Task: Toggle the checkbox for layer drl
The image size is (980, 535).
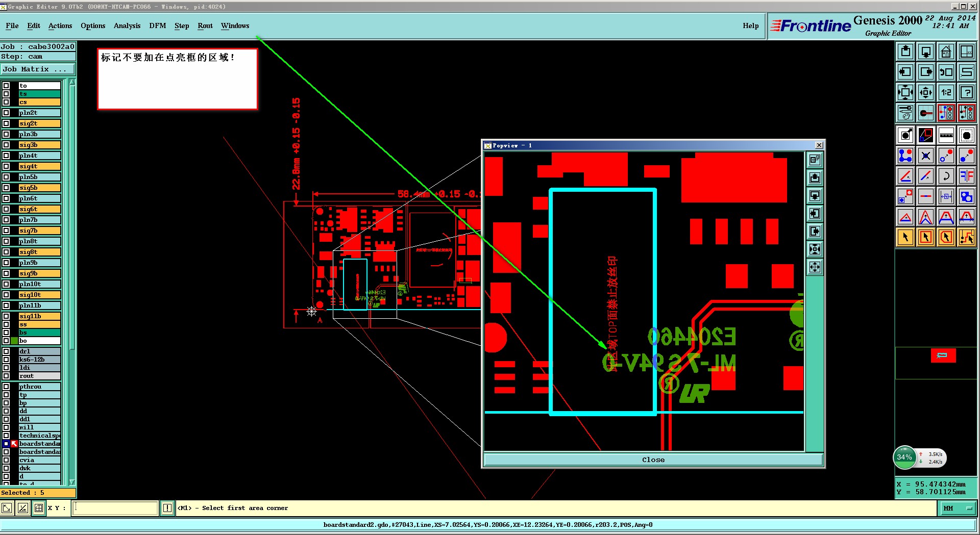Action: coord(6,351)
